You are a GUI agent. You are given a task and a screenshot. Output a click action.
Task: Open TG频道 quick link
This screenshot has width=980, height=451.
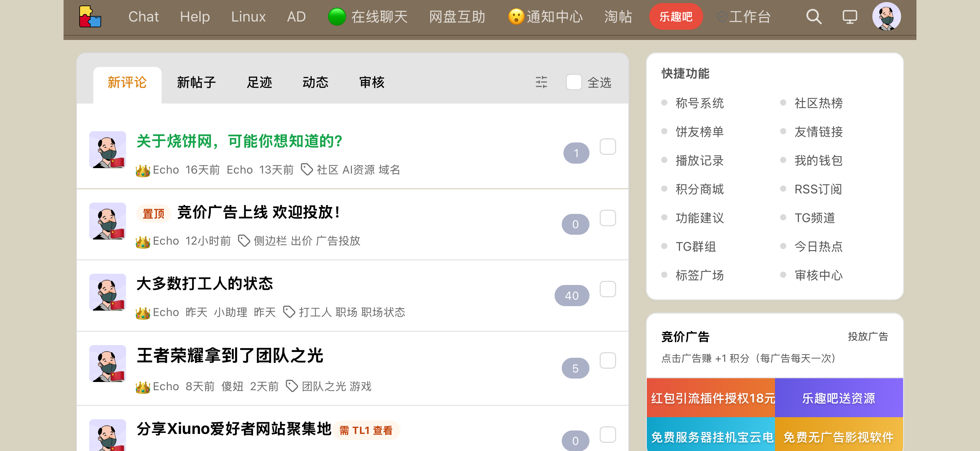coord(815,218)
